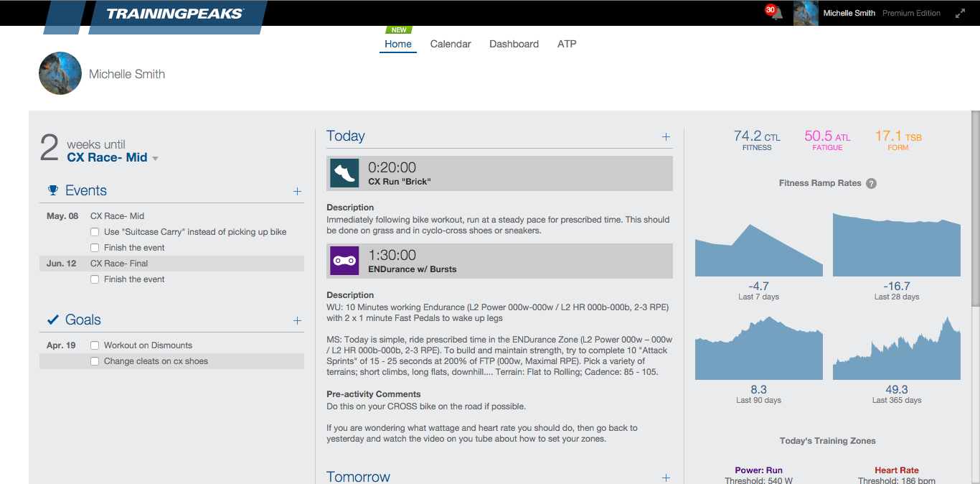Click the Last 28 days ramp chart

click(897, 245)
